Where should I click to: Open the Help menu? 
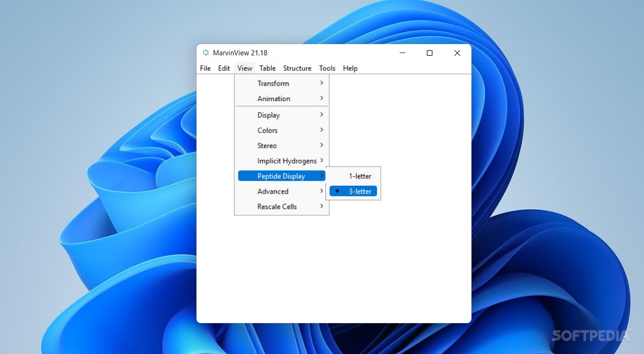350,68
